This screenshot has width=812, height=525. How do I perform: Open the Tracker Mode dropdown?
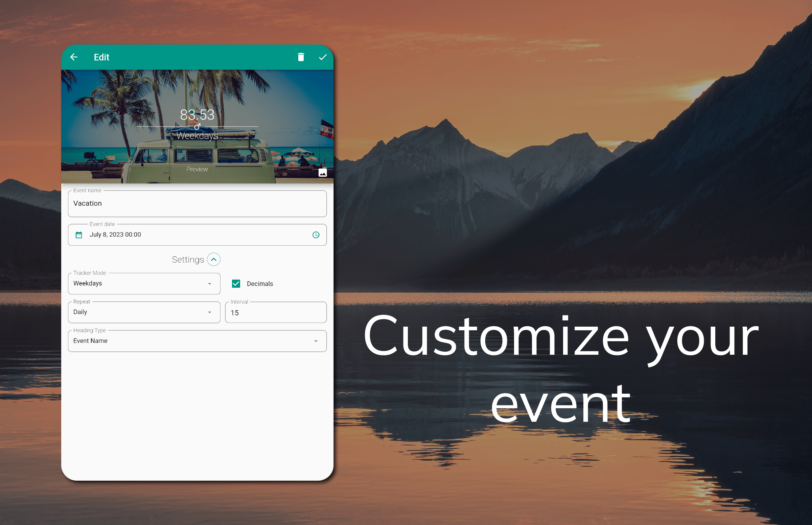point(144,284)
